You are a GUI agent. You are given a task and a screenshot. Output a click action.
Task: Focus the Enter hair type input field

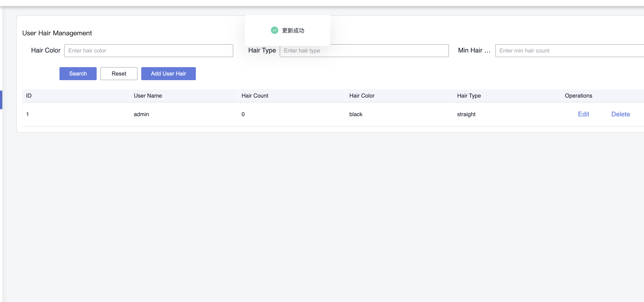click(x=364, y=50)
